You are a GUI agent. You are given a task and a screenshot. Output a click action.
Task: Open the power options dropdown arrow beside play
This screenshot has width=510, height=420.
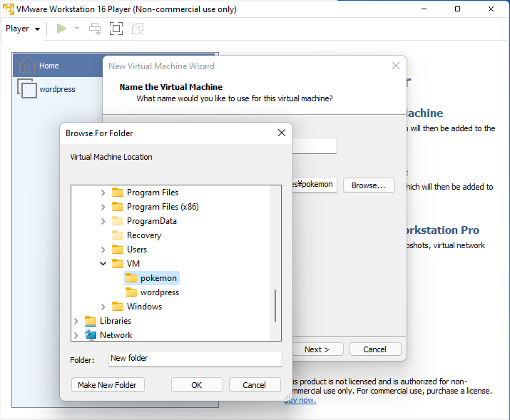pyautogui.click(x=77, y=29)
